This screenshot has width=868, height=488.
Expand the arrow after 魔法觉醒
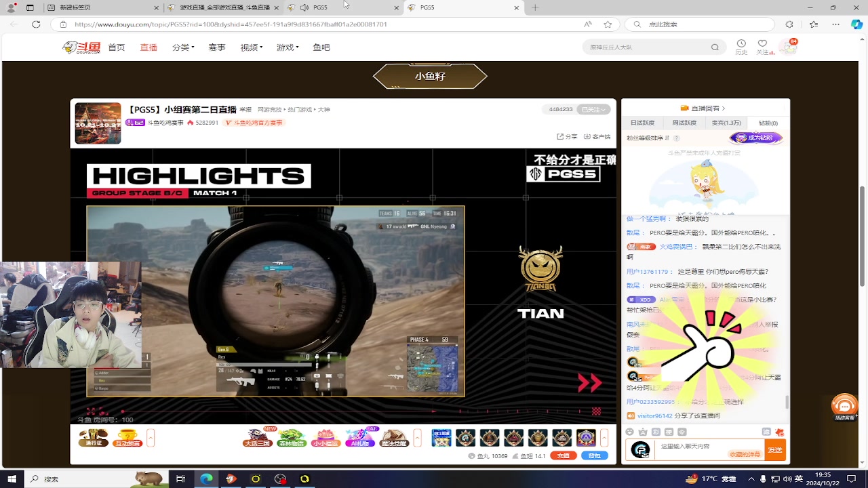coord(418,438)
